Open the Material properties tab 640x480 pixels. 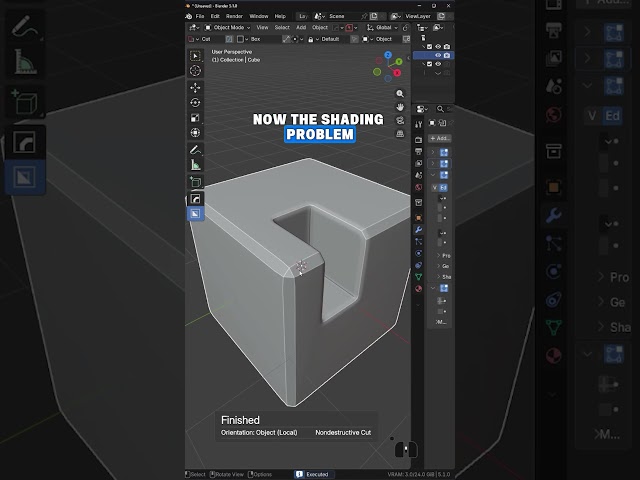(418, 289)
